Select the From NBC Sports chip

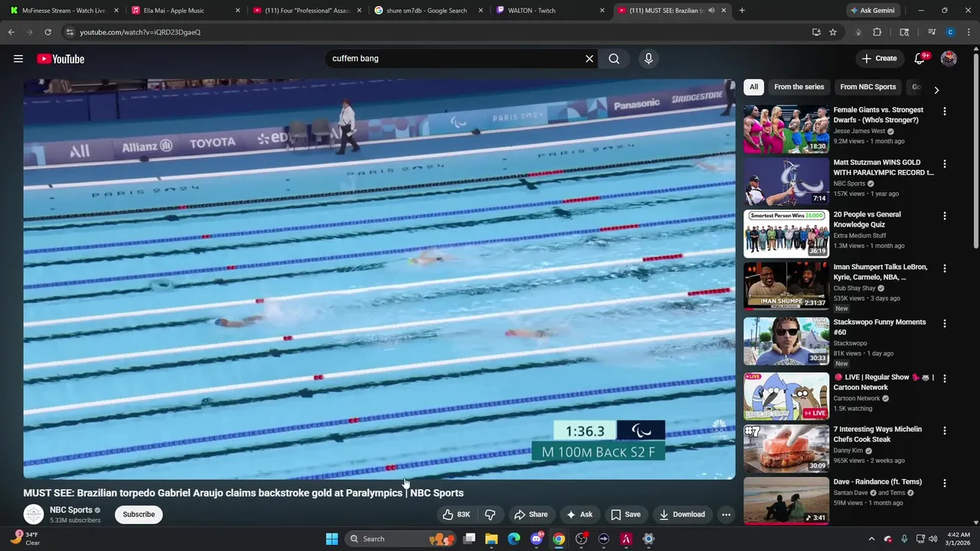tap(867, 87)
